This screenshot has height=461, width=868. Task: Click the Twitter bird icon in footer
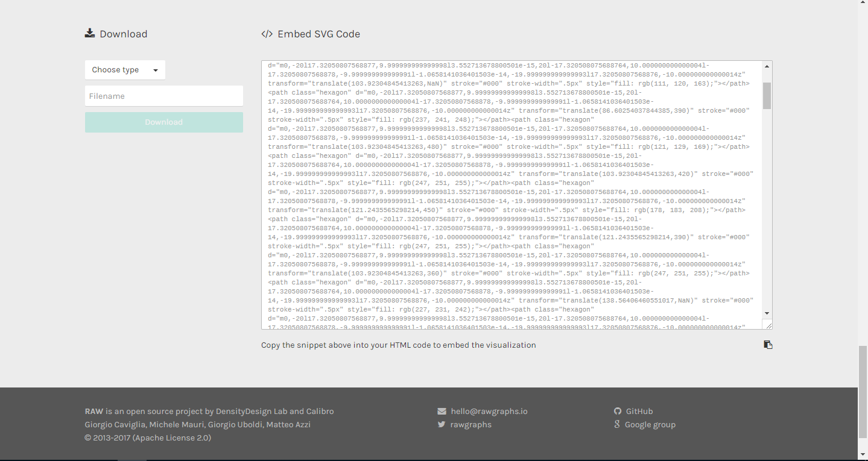click(442, 425)
